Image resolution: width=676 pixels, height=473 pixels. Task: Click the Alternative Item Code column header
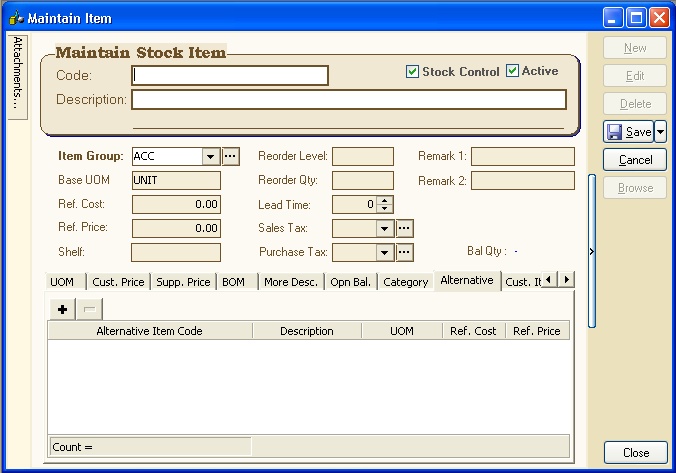(x=150, y=331)
